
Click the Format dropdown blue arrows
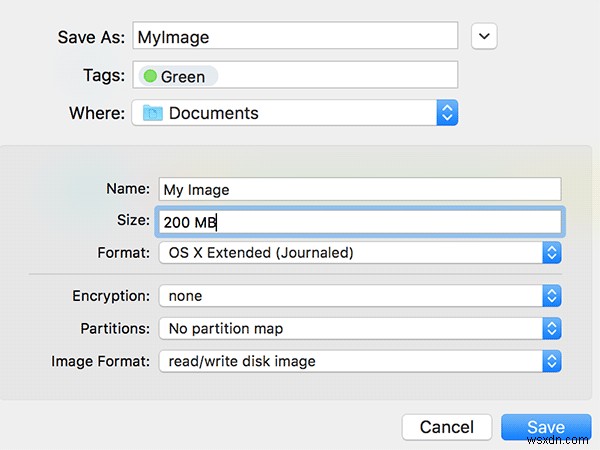pos(552,253)
